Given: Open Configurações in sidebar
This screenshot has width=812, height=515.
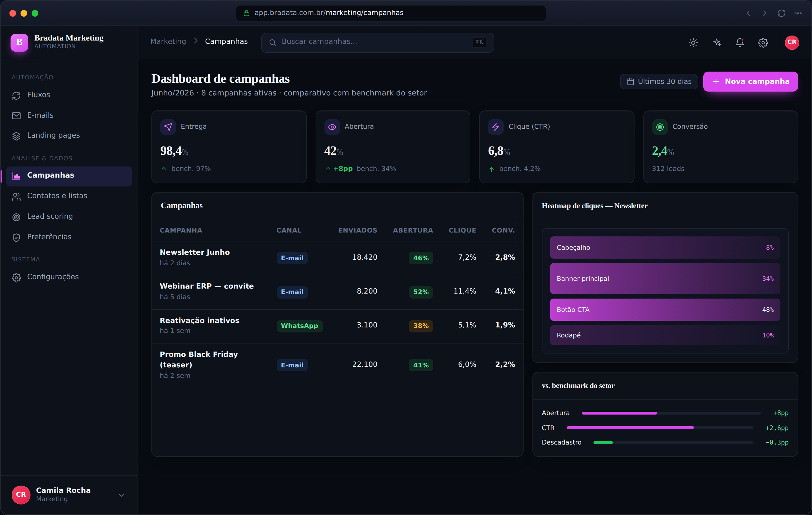Looking at the screenshot, I should 69,277.
